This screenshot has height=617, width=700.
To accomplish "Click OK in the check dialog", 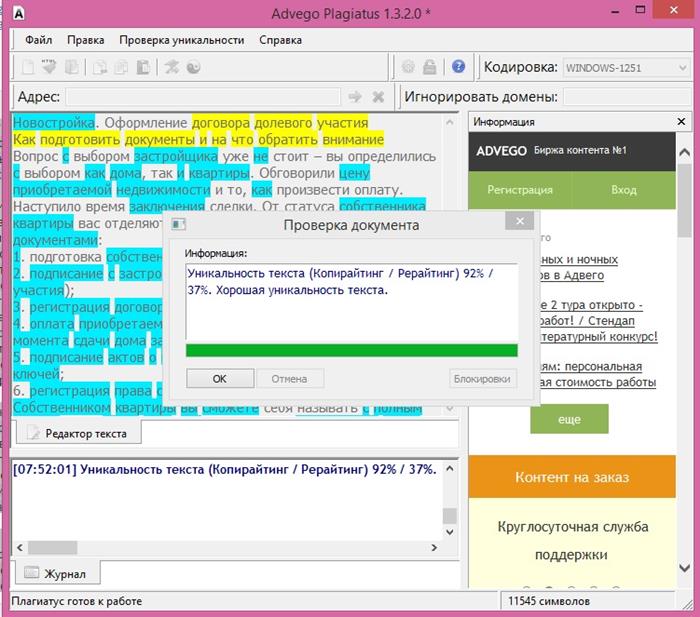I will tap(220, 379).
